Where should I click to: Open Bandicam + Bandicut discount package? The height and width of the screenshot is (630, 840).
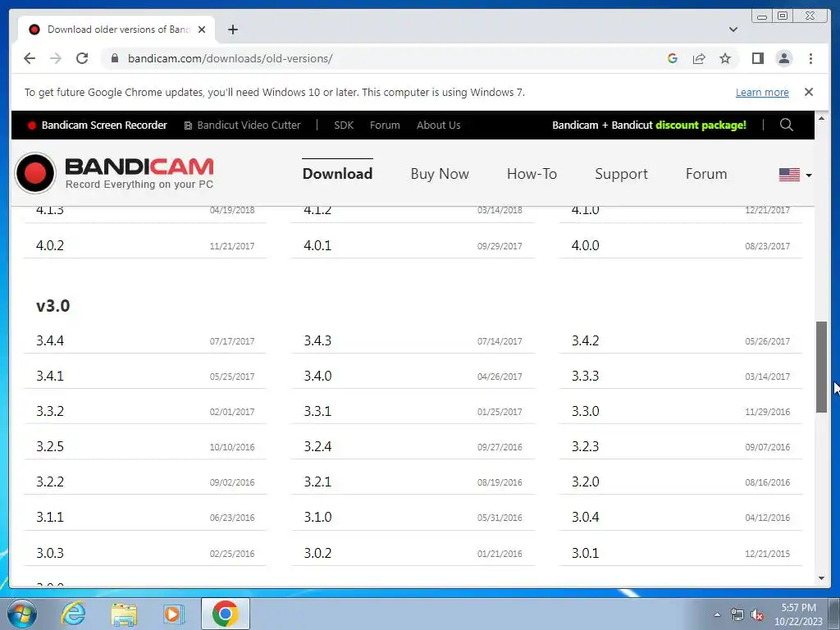(650, 125)
